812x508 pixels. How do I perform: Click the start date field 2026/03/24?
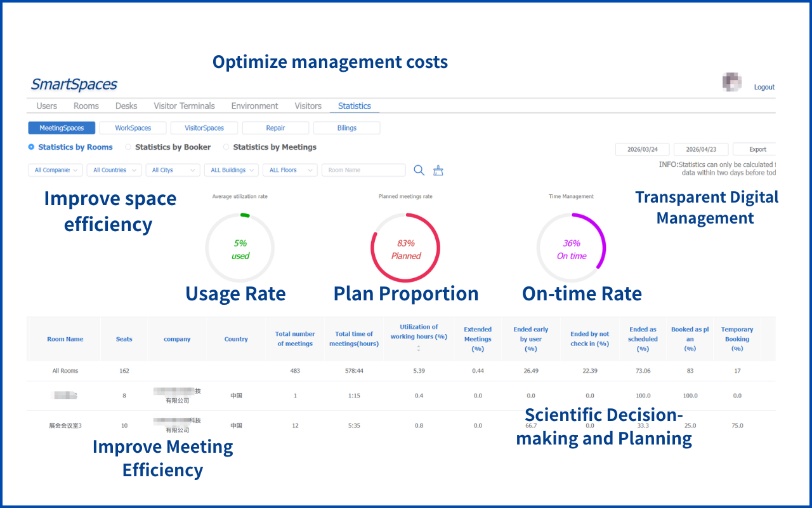point(643,150)
